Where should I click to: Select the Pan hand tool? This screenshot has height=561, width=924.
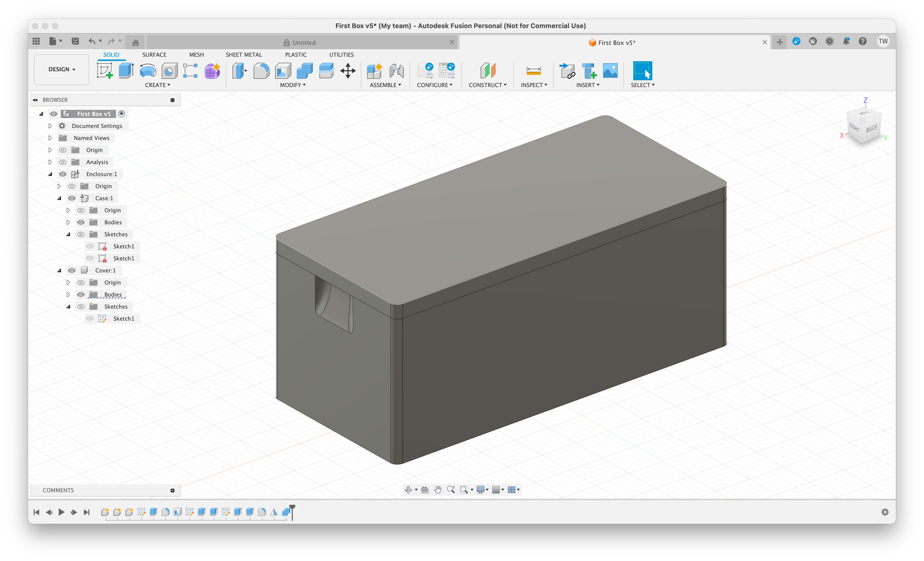pos(438,489)
